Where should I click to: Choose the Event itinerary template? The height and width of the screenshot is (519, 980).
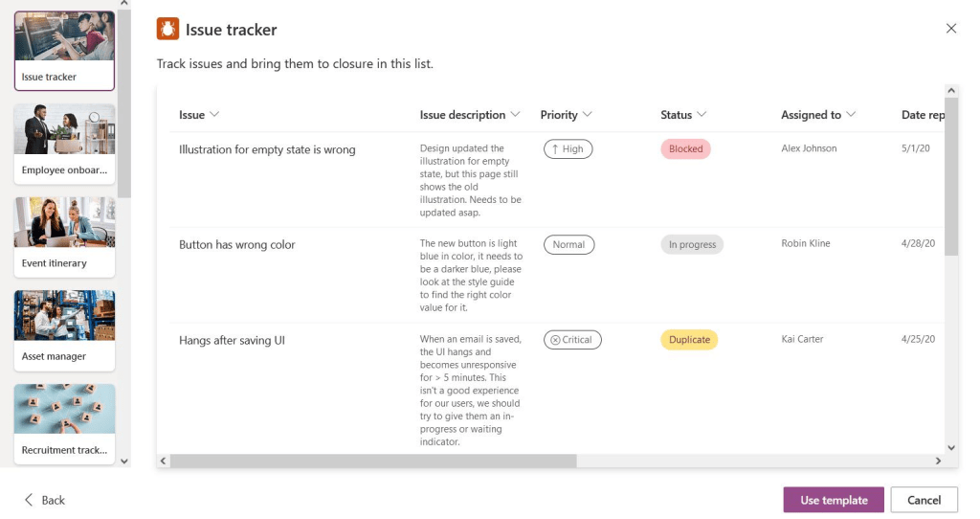[64, 236]
